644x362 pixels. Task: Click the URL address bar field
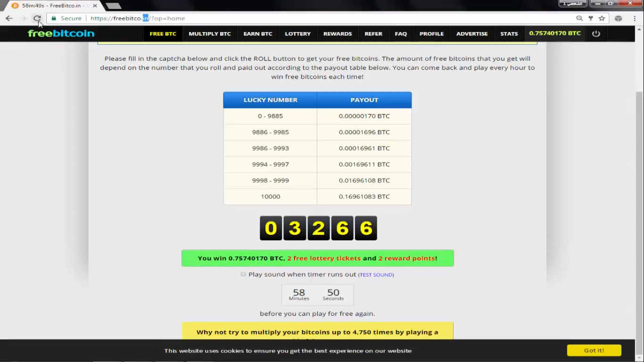click(330, 18)
